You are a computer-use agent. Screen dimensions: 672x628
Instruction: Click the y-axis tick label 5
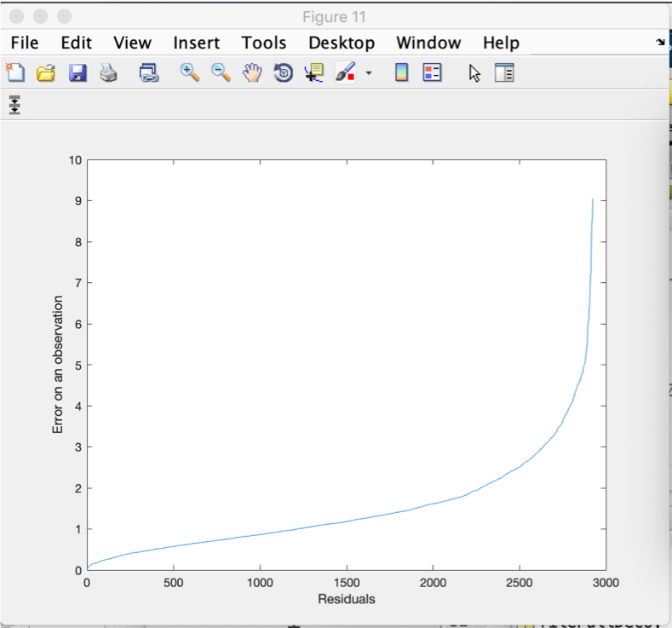click(x=78, y=366)
